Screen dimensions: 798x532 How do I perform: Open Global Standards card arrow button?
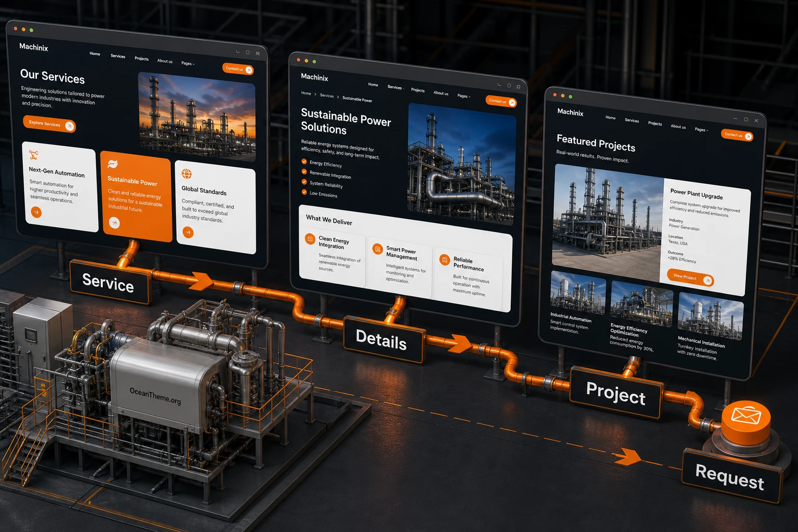point(188,232)
